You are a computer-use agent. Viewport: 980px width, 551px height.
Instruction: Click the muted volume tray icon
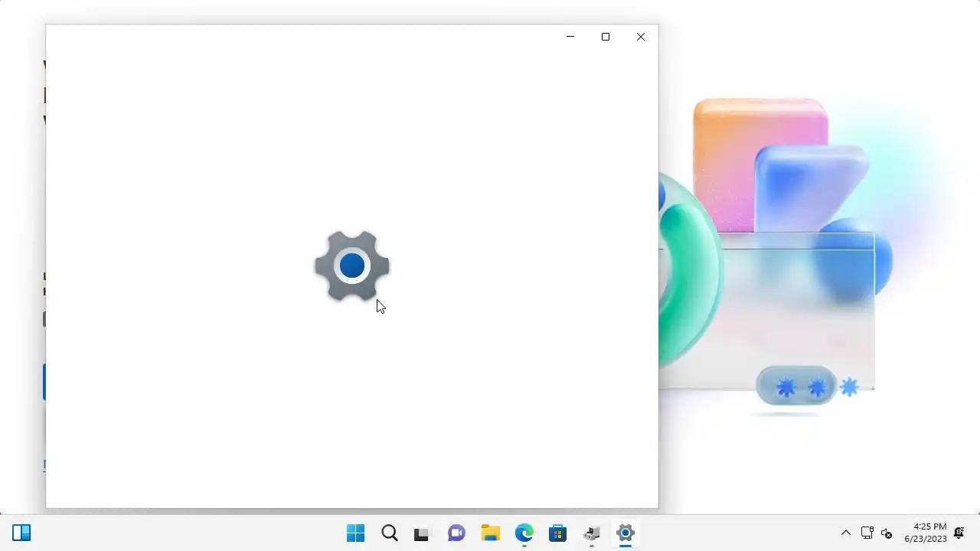tap(887, 533)
